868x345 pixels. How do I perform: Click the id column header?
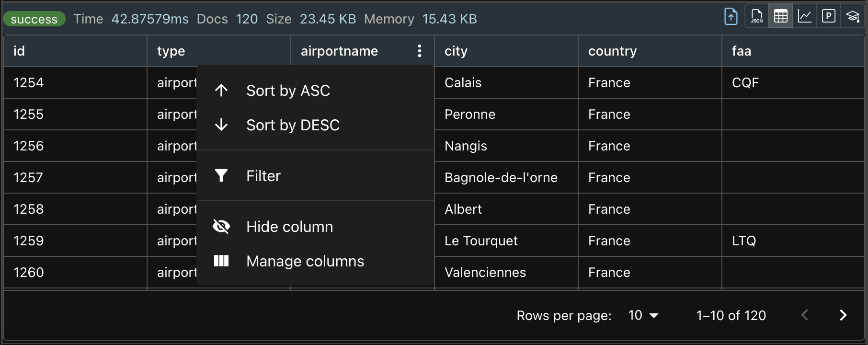pos(75,51)
